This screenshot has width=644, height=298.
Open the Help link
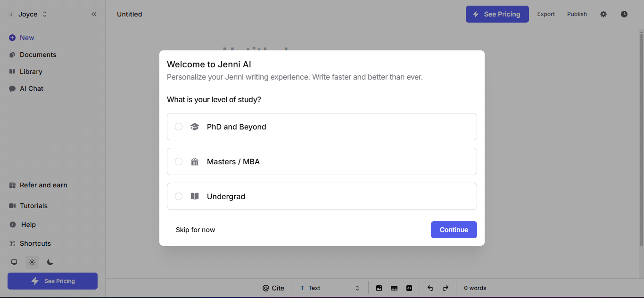click(x=23, y=225)
